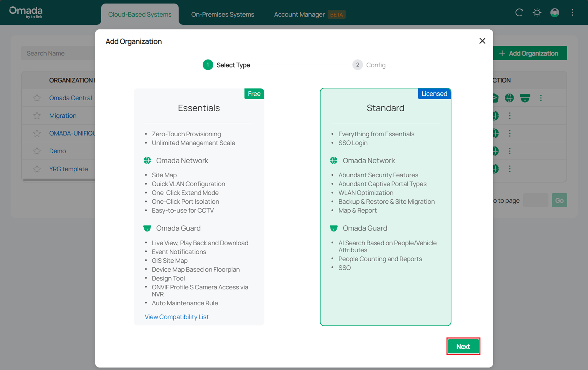This screenshot has width=588, height=370.
Task: Open the top-right vertical dots menu
Action: pyautogui.click(x=572, y=12)
